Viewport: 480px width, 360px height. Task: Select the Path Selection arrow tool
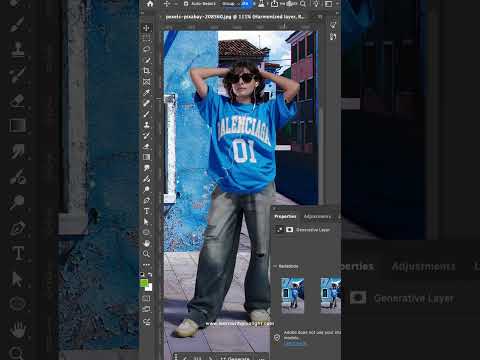coord(146,222)
